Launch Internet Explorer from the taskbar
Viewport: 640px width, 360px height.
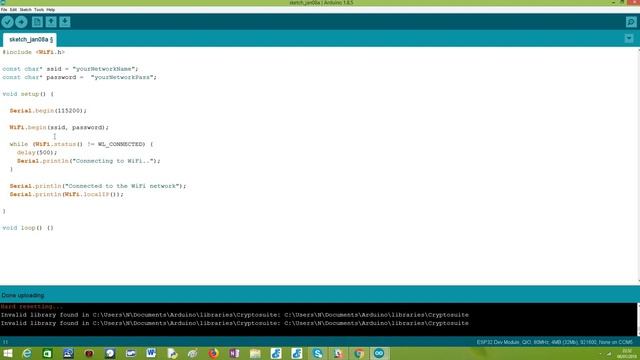click(27, 353)
